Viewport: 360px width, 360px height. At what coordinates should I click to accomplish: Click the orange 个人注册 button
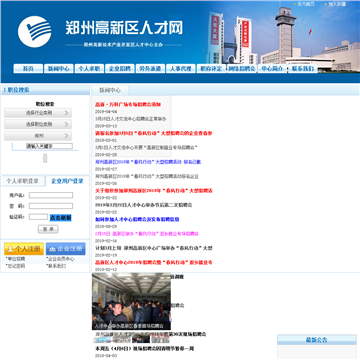pos(24,249)
